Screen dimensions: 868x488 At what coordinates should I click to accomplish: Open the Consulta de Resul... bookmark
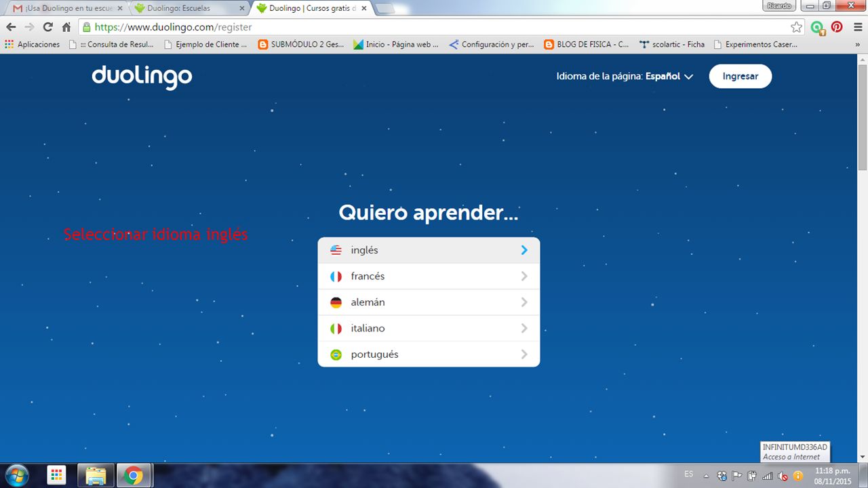point(111,44)
